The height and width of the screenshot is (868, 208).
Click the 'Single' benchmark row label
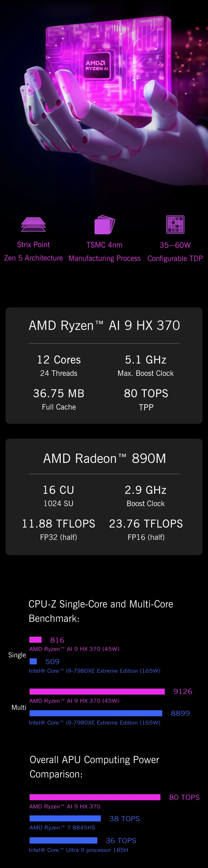(17, 655)
